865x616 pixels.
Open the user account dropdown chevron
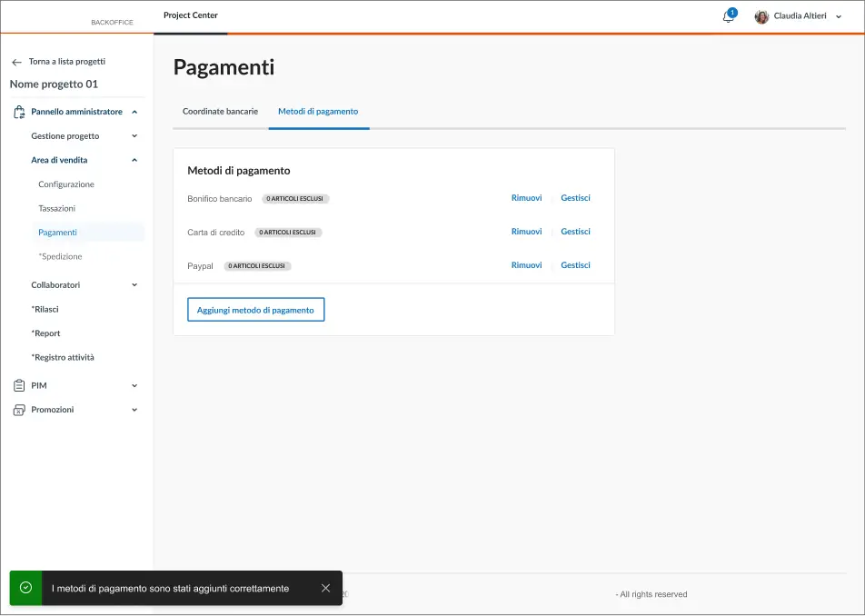pyautogui.click(x=839, y=16)
